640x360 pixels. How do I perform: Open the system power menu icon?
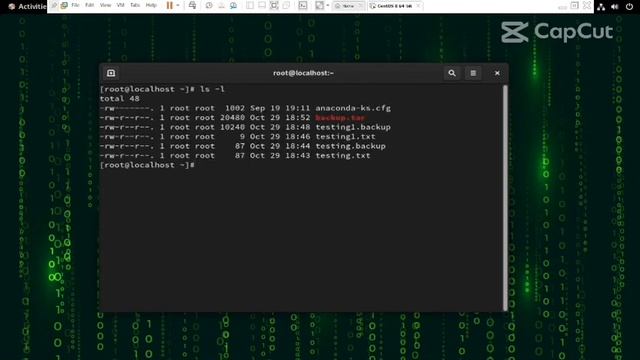click(x=629, y=7)
